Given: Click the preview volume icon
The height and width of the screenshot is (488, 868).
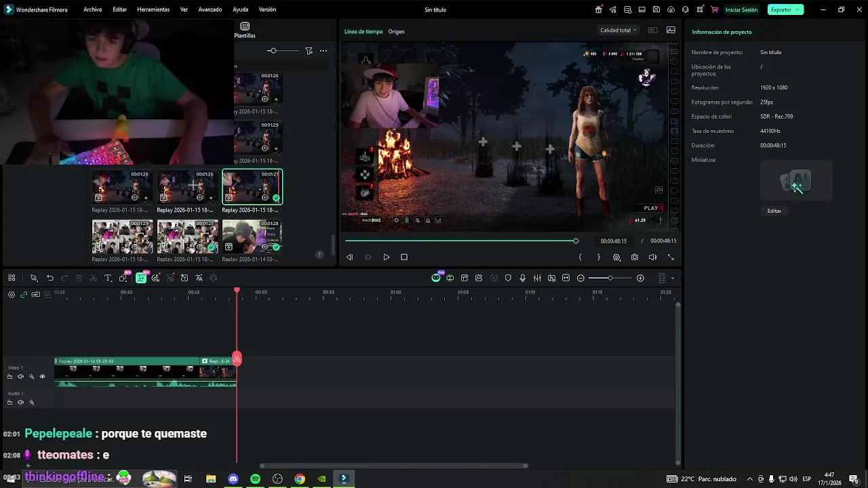Looking at the screenshot, I should (652, 257).
